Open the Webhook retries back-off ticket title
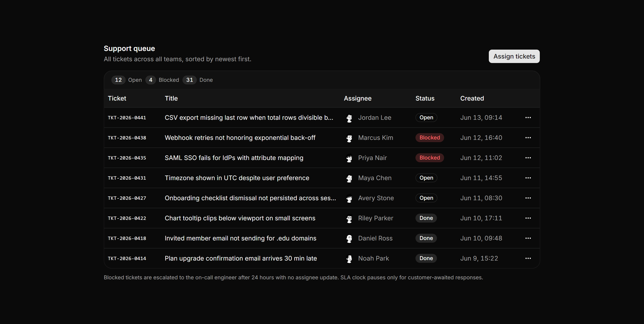This screenshot has width=644, height=324. point(240,138)
